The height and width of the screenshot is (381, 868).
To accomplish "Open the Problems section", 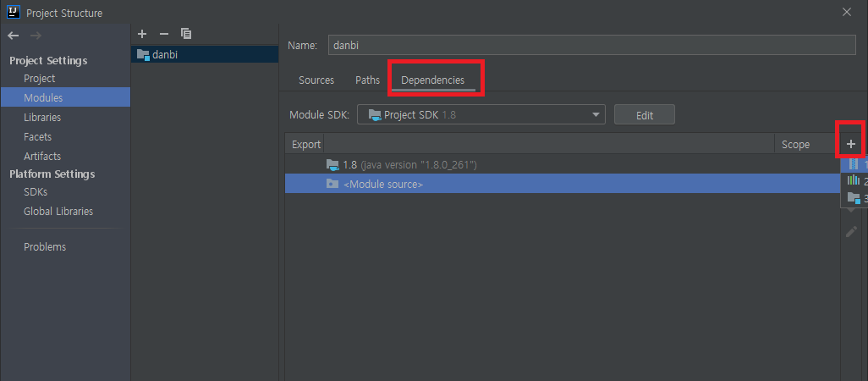I will [x=45, y=247].
